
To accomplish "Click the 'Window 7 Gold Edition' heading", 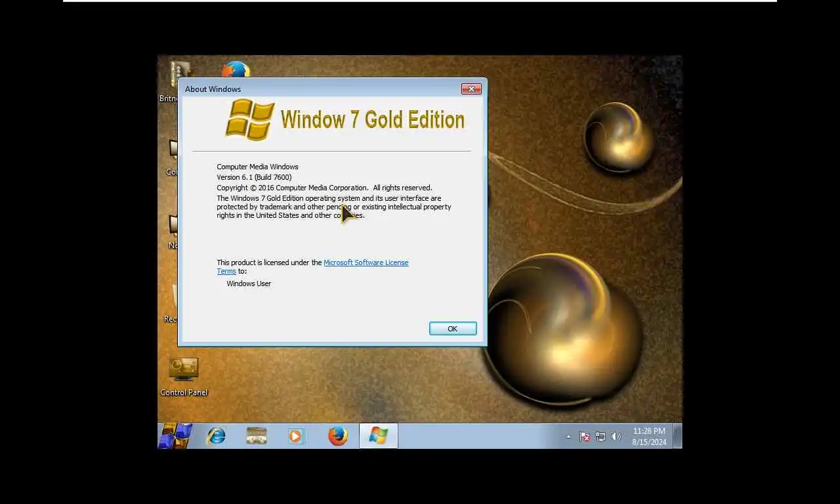I will click(372, 119).
